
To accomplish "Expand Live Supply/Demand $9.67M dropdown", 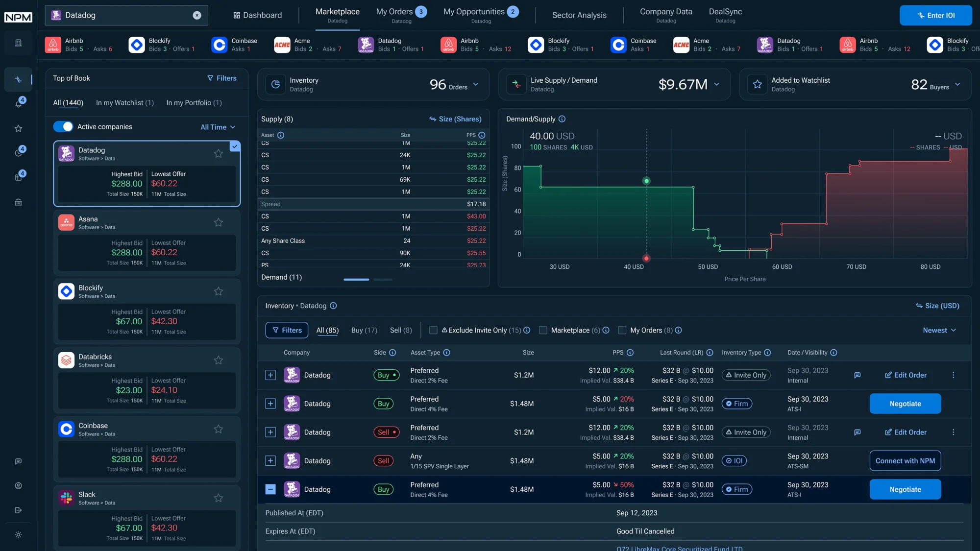I will click(x=716, y=85).
